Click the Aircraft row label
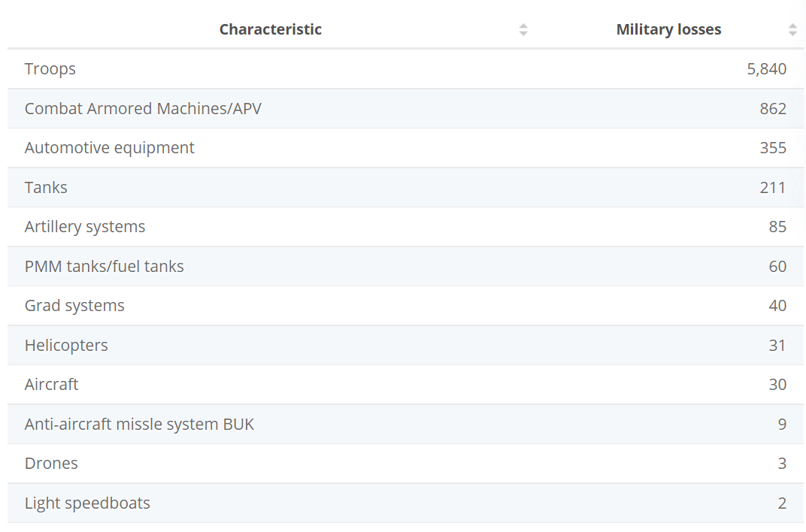This screenshot has height=532, width=806. click(x=52, y=385)
